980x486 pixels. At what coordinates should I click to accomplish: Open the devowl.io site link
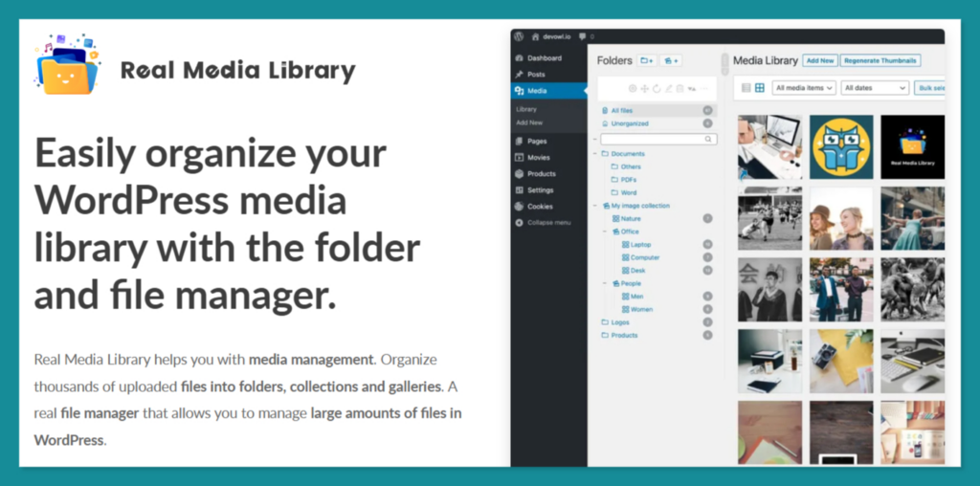550,37
